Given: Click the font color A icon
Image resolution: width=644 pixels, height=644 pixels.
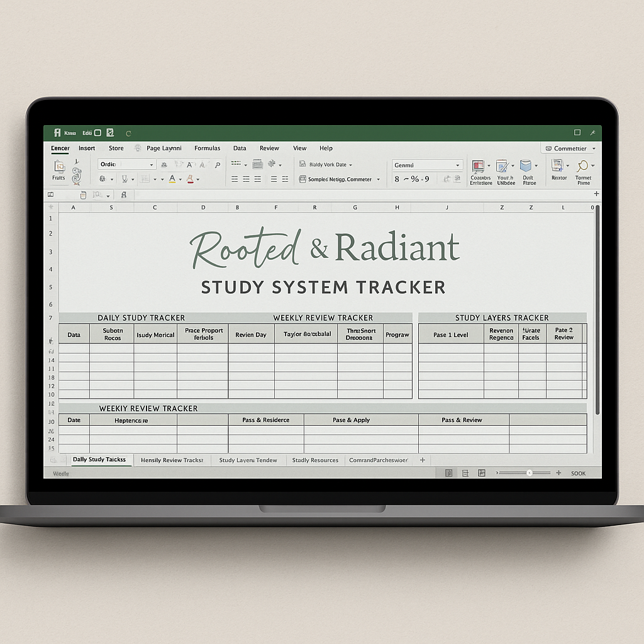Looking at the screenshot, I should pos(172,179).
